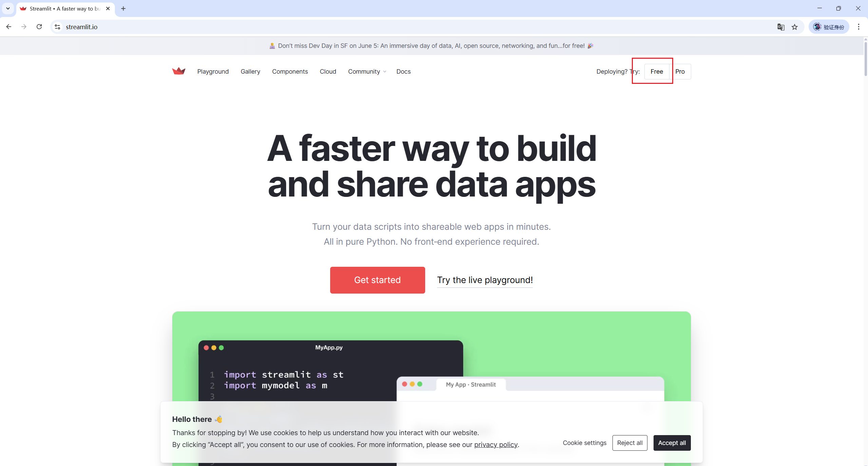
Task: Click the My App · Streamlit preview tab
Action: pyautogui.click(x=471, y=385)
